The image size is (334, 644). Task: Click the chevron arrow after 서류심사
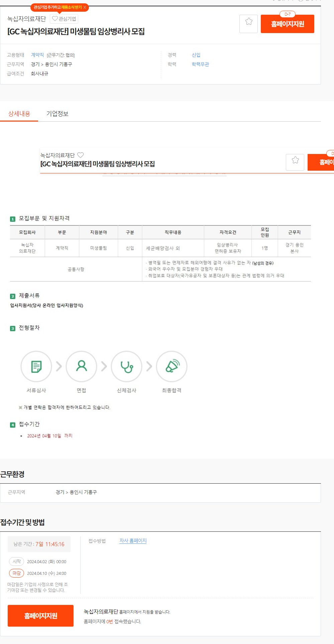pos(59,366)
